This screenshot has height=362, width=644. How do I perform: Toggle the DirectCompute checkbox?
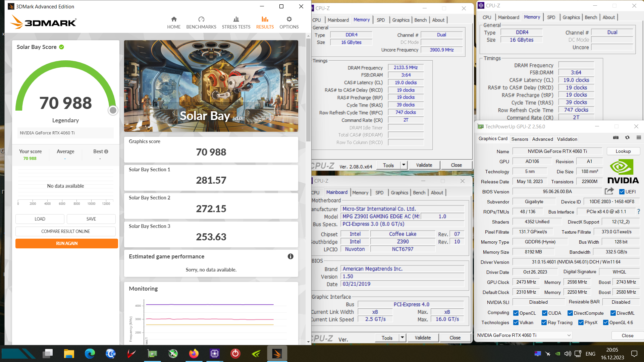570,313
